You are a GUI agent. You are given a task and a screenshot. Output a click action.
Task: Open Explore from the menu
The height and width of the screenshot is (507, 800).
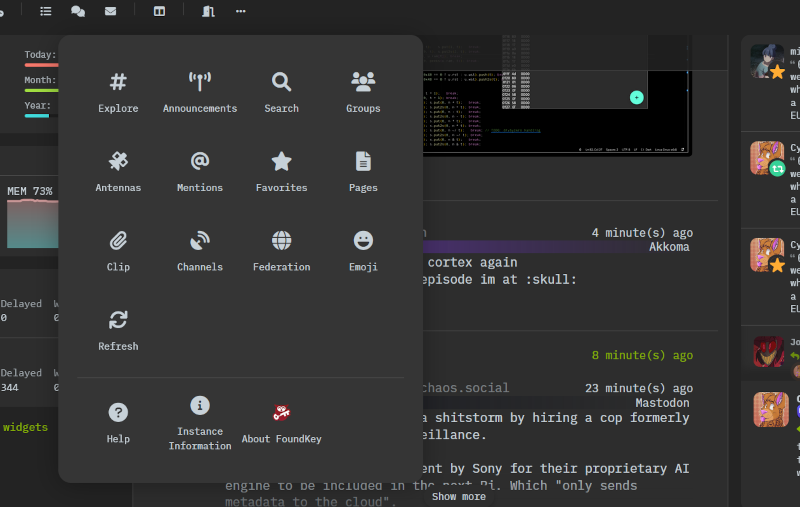click(118, 92)
